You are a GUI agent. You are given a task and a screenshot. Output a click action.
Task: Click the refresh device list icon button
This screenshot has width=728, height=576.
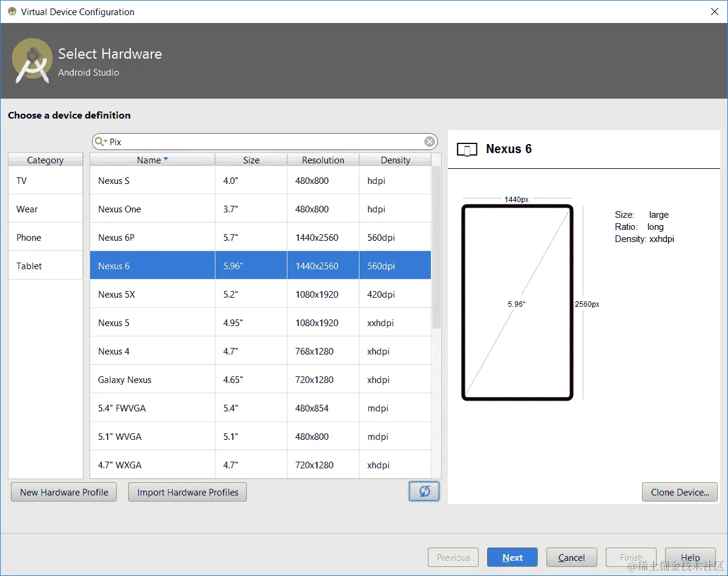tap(424, 491)
